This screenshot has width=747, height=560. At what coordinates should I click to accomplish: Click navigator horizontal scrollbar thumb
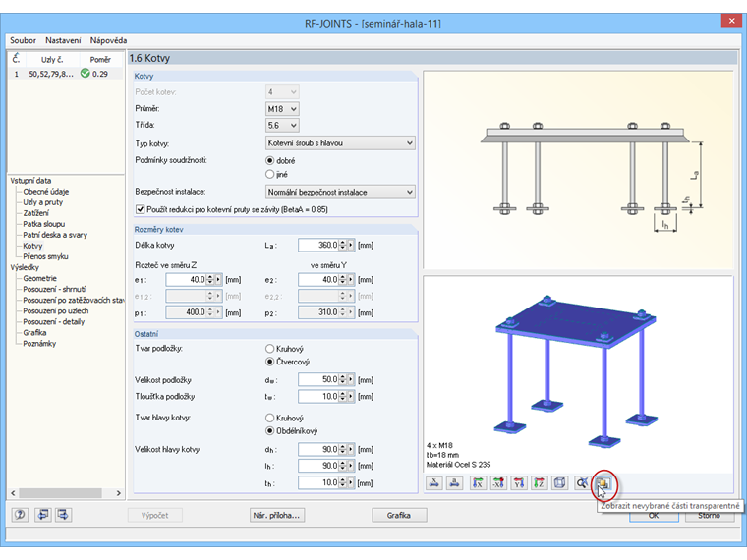coord(60,493)
